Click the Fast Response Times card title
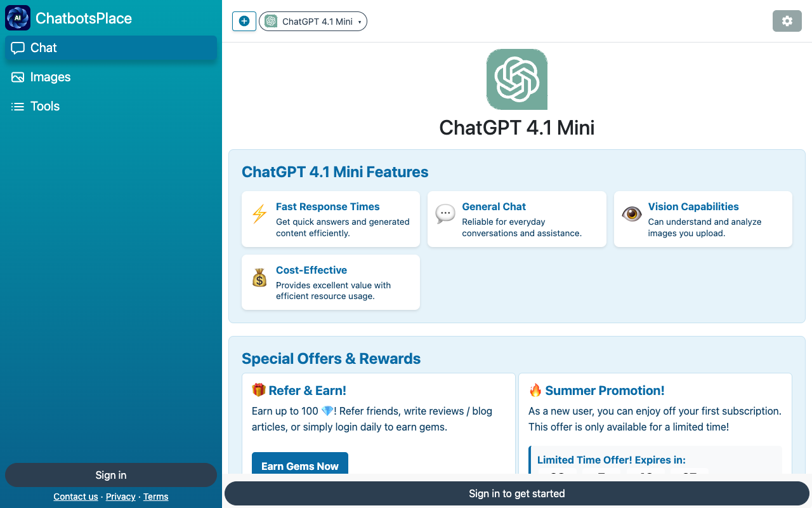Image resolution: width=812 pixels, height=508 pixels. coord(327,206)
